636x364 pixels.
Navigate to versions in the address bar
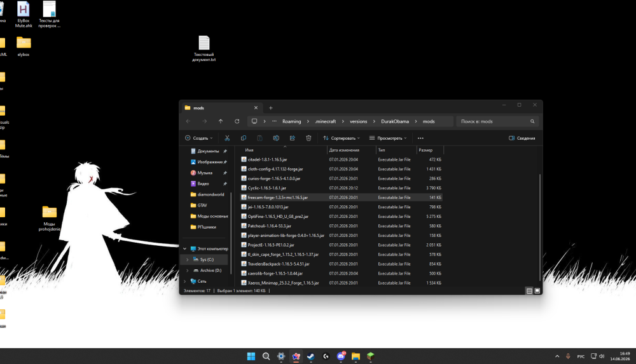pos(359,121)
